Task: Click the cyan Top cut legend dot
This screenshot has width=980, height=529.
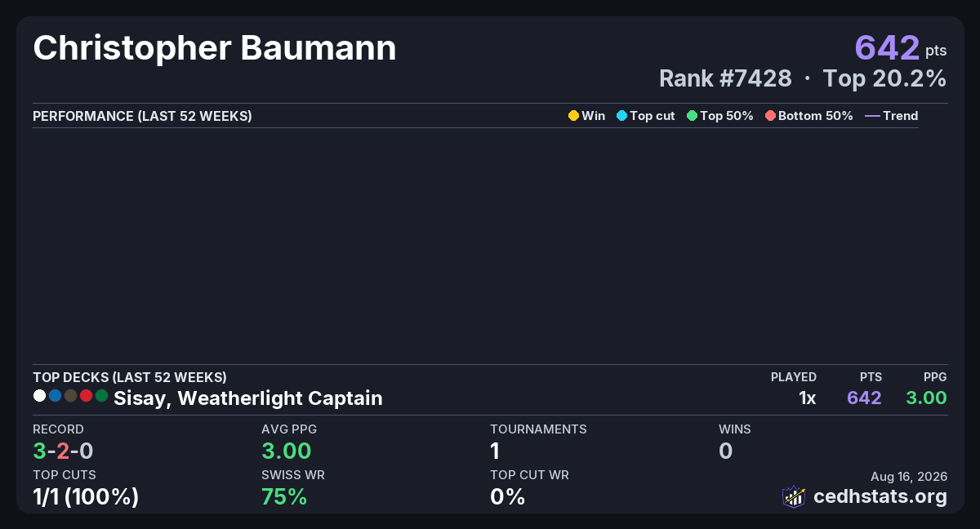Action: click(x=621, y=116)
